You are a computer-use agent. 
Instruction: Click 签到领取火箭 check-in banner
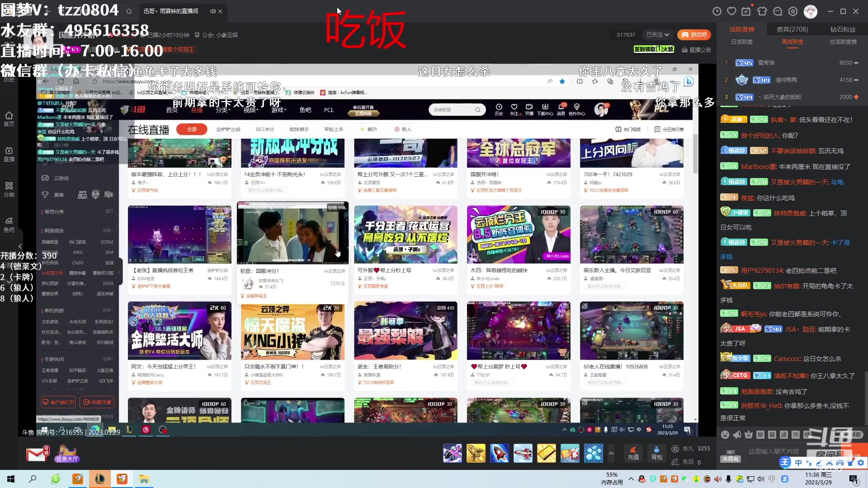[654, 49]
